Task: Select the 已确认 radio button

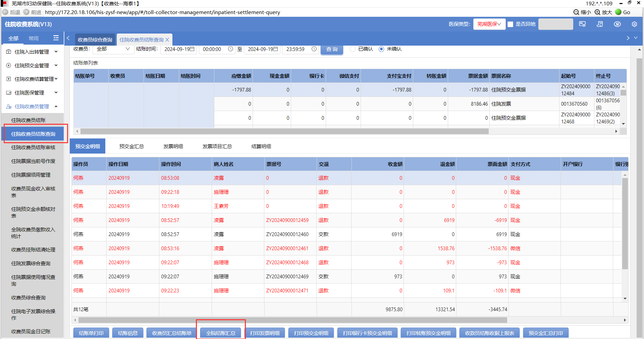Action: coord(353,49)
